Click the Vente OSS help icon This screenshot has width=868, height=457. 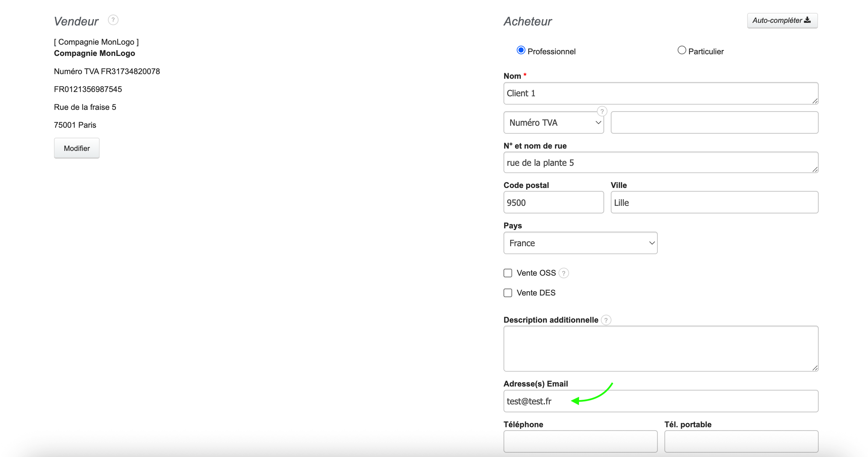pos(563,273)
